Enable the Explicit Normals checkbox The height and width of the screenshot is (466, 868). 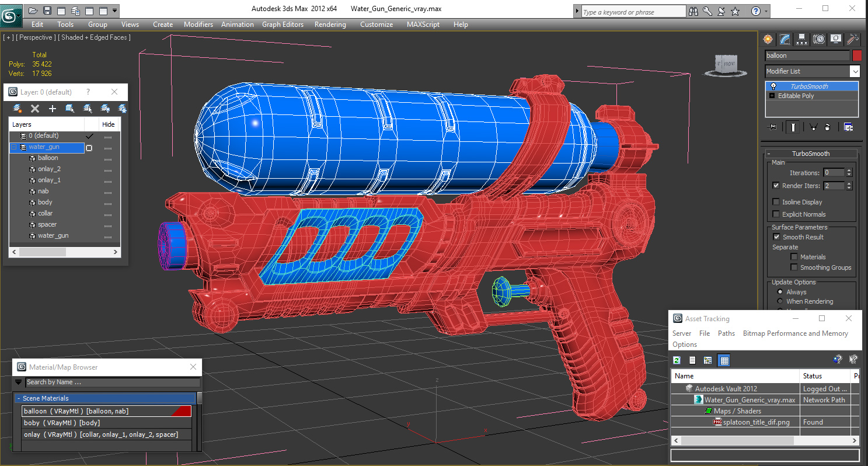(x=776, y=214)
